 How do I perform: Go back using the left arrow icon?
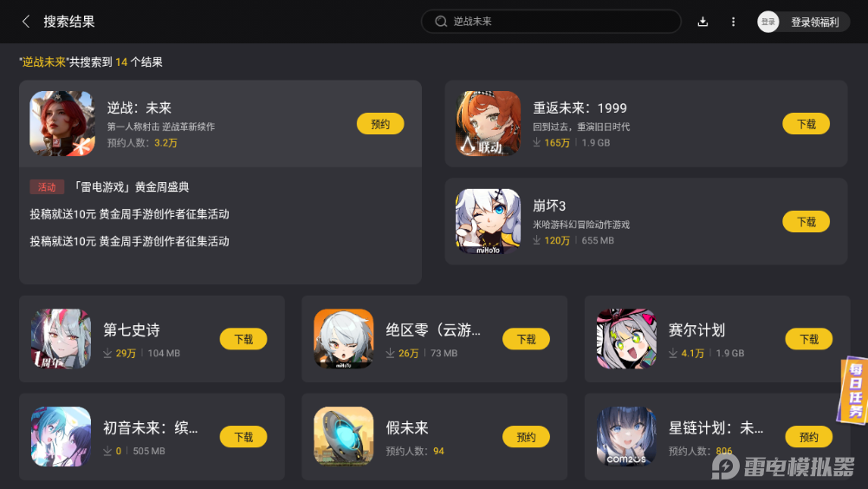click(x=25, y=22)
